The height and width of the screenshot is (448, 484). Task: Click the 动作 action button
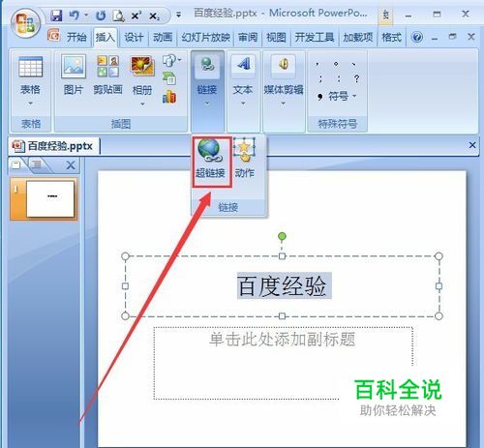[244, 159]
